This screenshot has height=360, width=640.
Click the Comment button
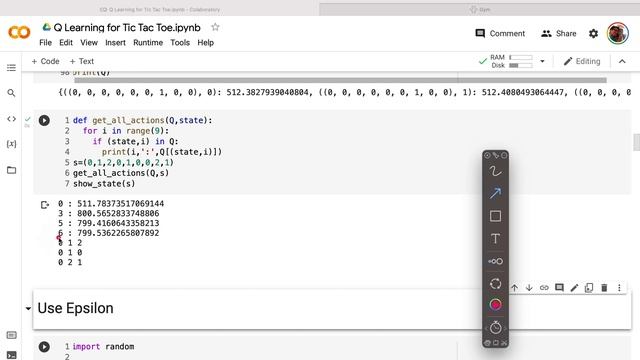[x=500, y=33]
